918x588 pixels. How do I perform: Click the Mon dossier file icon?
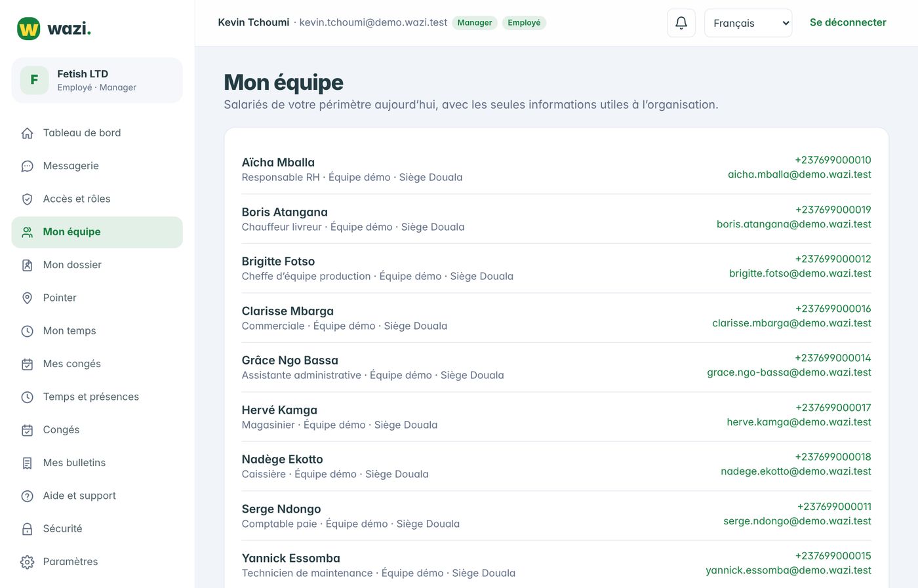pos(27,265)
